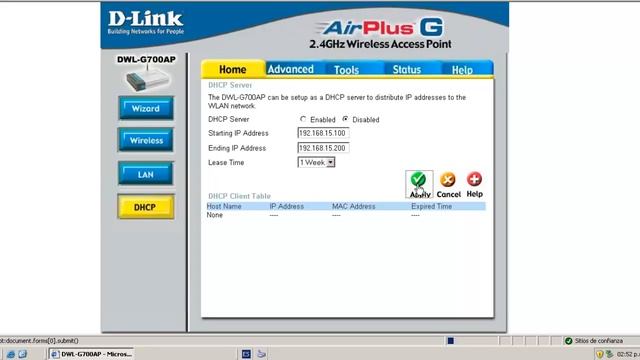Click the Host Name column header

224,207
